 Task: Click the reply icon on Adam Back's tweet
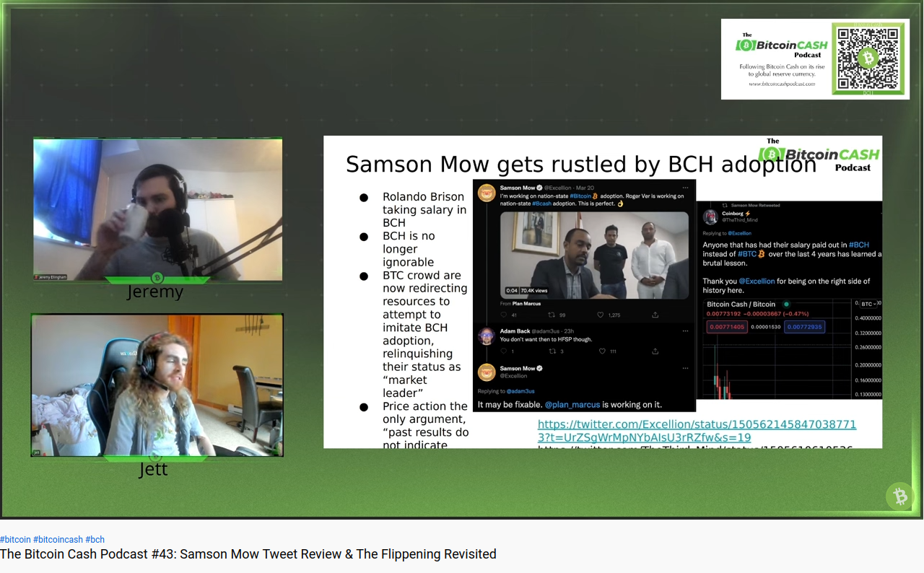504,351
